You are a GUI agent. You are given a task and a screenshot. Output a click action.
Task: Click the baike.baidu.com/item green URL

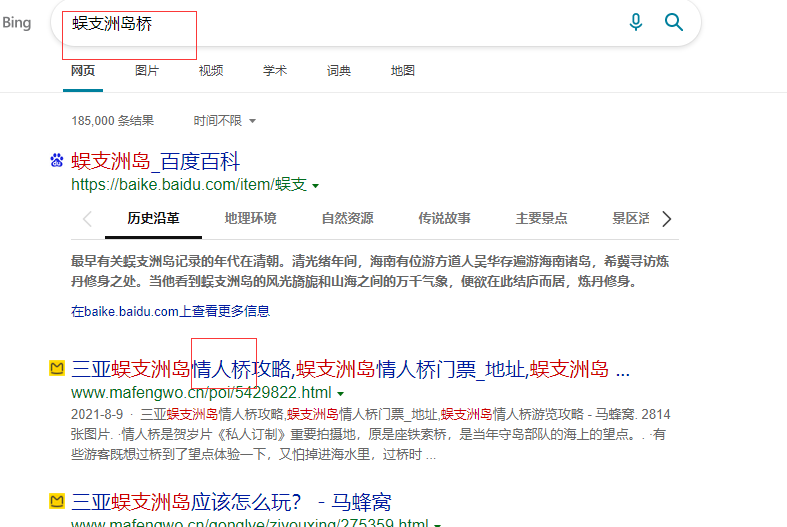pyautogui.click(x=189, y=185)
